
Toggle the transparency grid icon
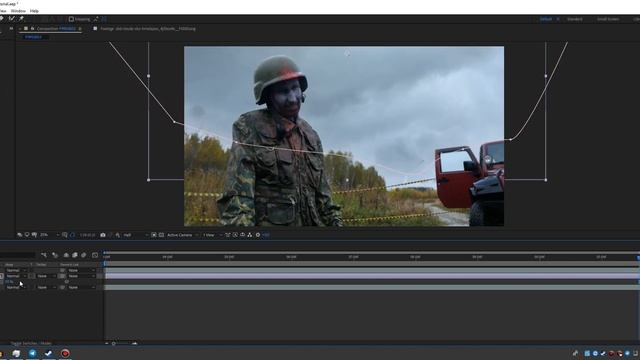click(x=161, y=235)
